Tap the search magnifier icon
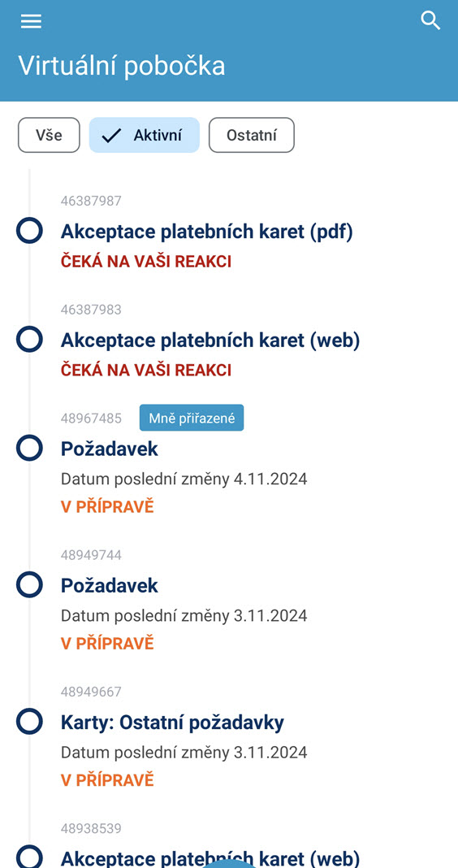Image resolution: width=458 pixels, height=868 pixels. 430,21
